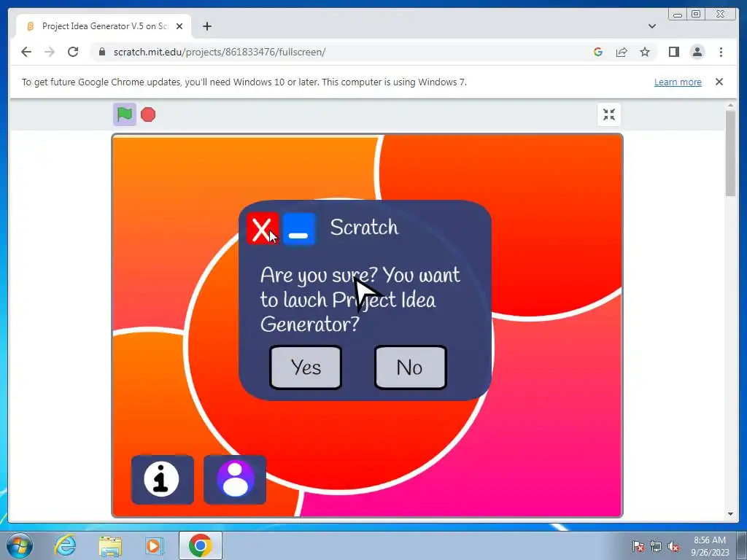Minimize the Scratch dialog with blue button
This screenshot has width=747, height=560.
[299, 228]
